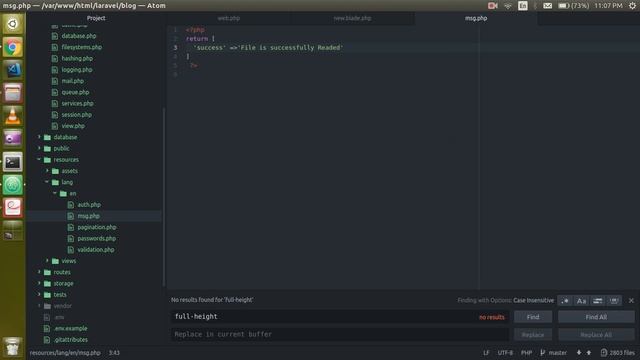
Task: Open .env.example in the tree
Action: coord(70,328)
